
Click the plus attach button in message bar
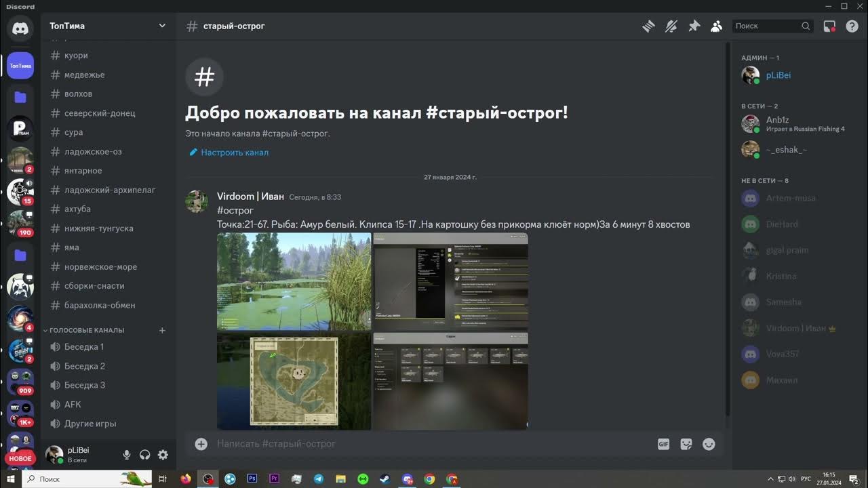pos(201,444)
